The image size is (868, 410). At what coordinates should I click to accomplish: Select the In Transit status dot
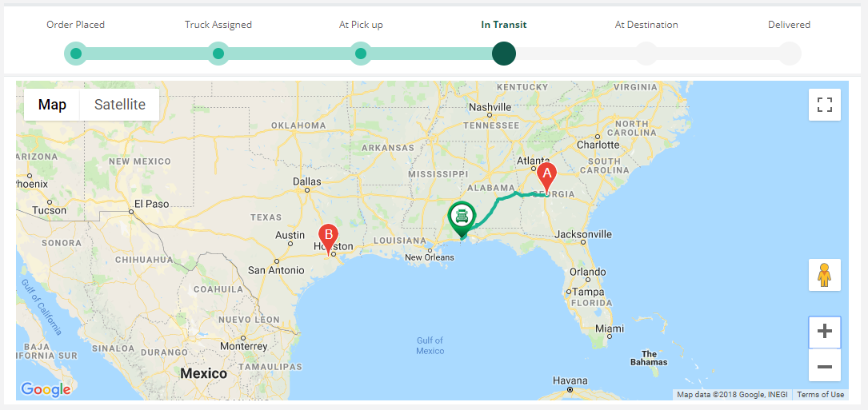point(504,54)
